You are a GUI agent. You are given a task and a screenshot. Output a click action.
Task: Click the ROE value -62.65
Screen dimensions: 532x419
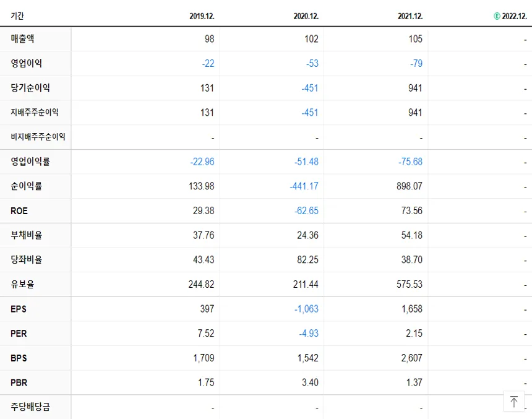click(x=306, y=211)
